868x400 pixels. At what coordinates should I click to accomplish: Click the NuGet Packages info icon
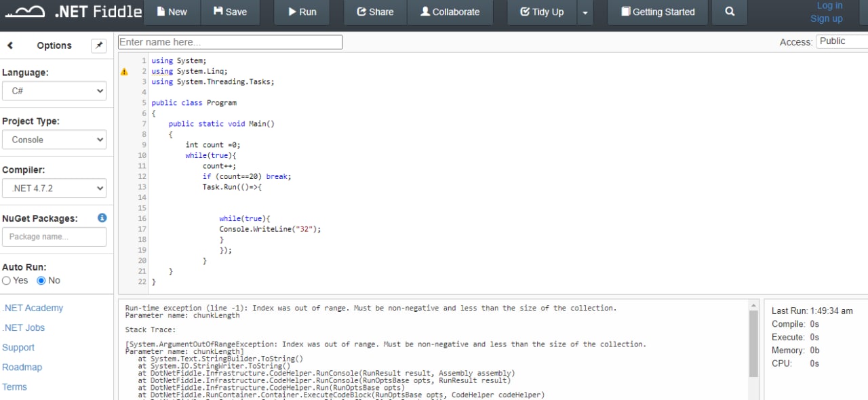(x=102, y=218)
